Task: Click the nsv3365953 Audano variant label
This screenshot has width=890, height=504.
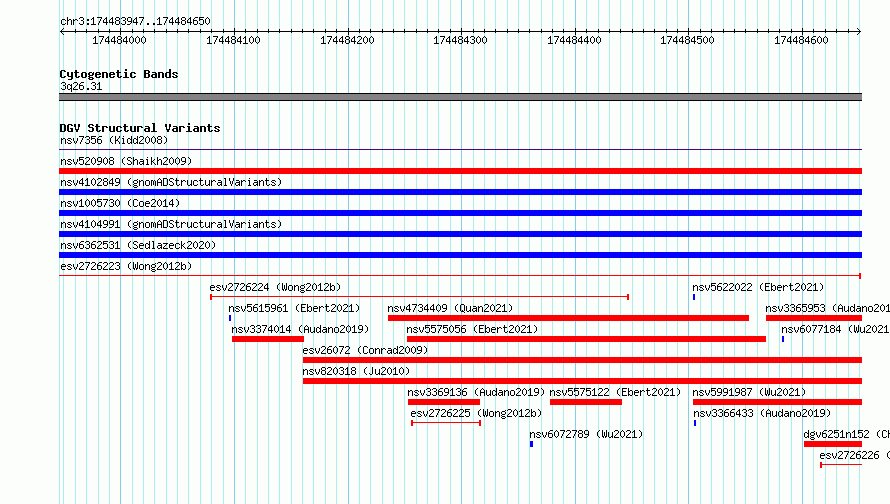Action: point(828,308)
